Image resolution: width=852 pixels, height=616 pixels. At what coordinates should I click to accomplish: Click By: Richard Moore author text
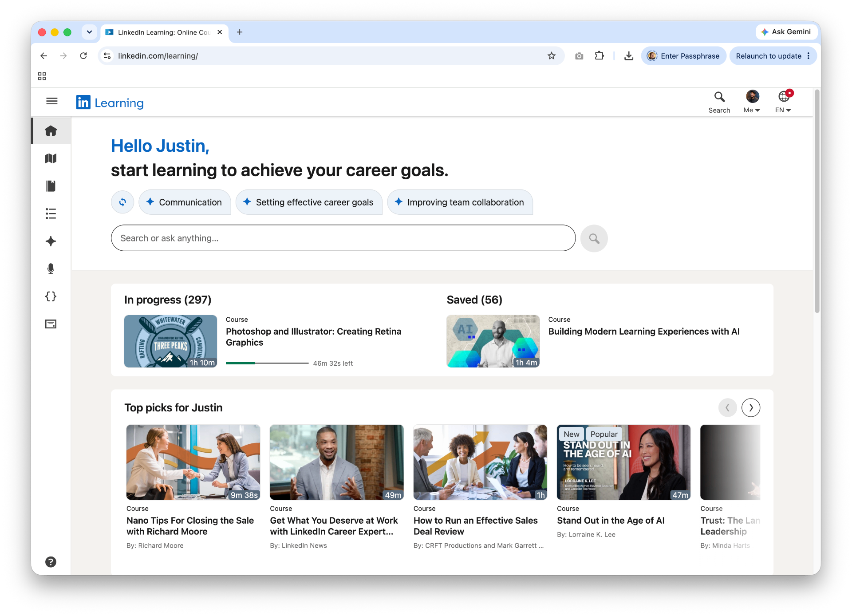[x=155, y=545]
